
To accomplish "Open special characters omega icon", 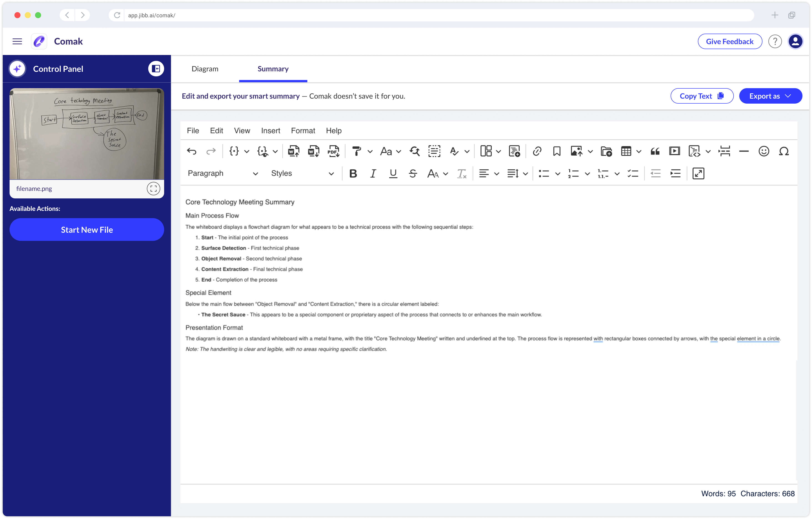I will 783,151.
